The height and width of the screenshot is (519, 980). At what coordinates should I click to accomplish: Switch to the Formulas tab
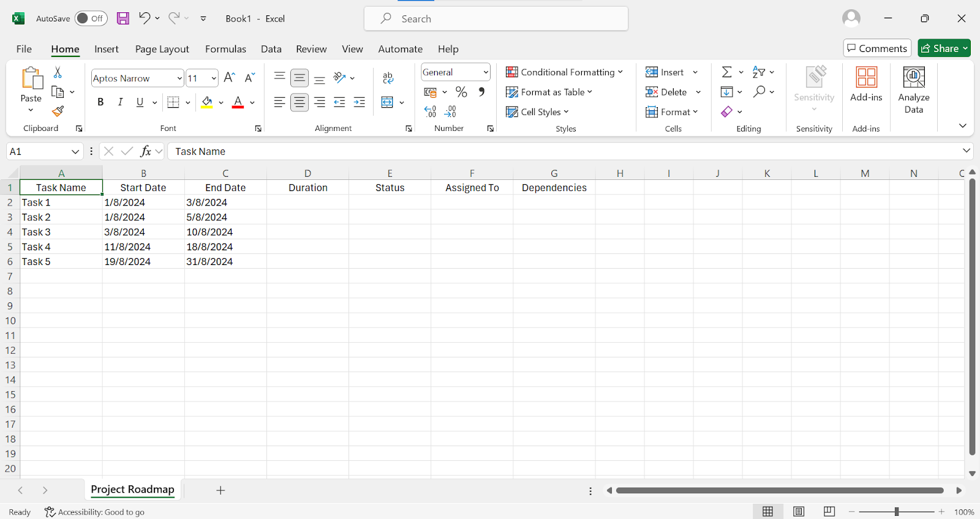pyautogui.click(x=225, y=49)
